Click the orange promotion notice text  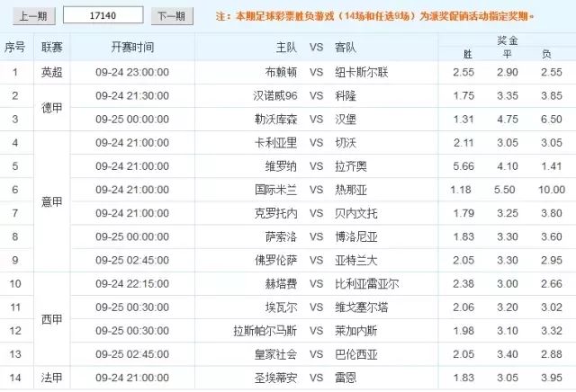click(374, 16)
